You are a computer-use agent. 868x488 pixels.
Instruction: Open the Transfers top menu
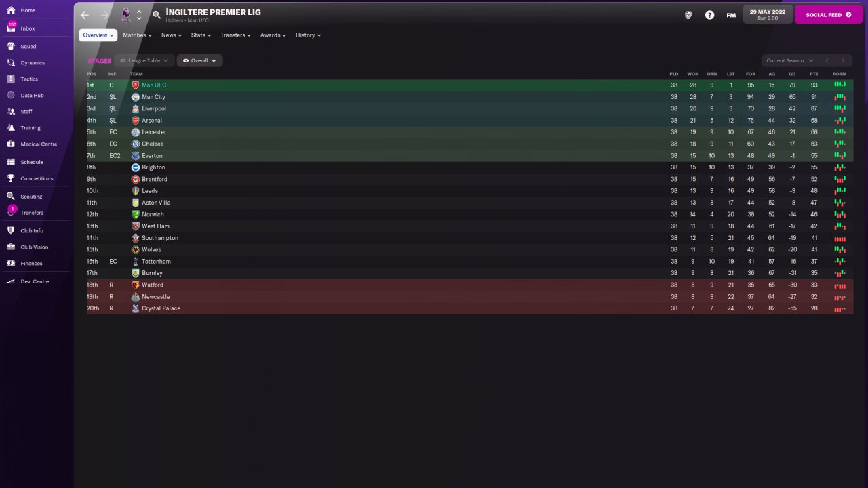click(x=235, y=35)
